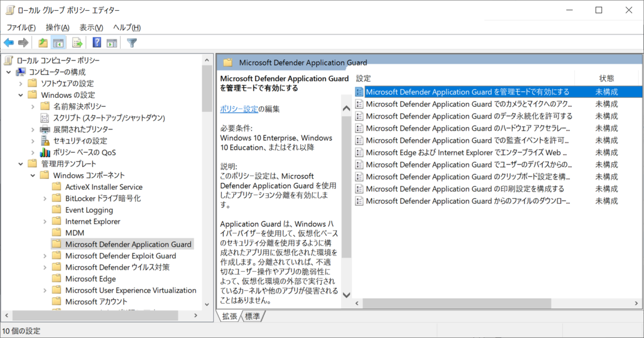Click the Filter funnel toolbar icon
Image resolution: width=644 pixels, height=338 pixels.
point(132,43)
